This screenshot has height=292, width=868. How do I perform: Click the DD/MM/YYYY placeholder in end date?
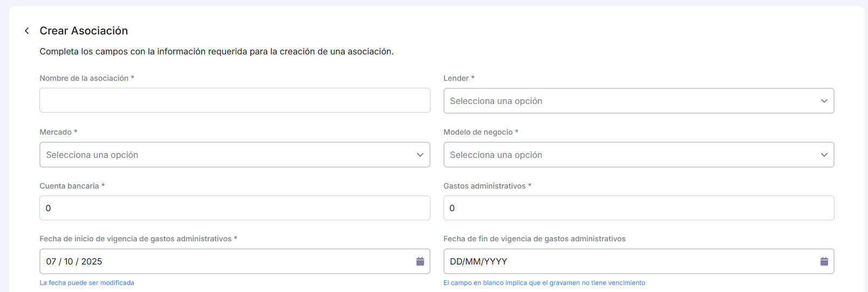pyautogui.click(x=479, y=262)
